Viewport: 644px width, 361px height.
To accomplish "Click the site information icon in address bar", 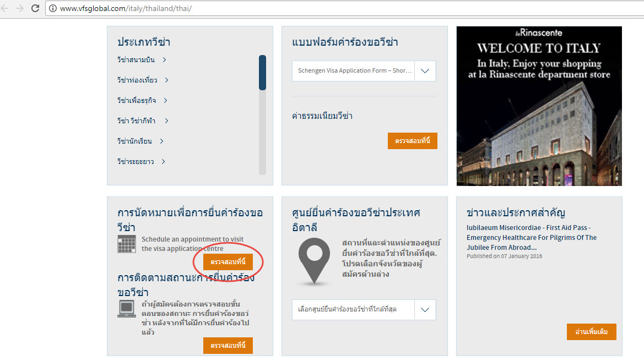I will click(x=53, y=8).
